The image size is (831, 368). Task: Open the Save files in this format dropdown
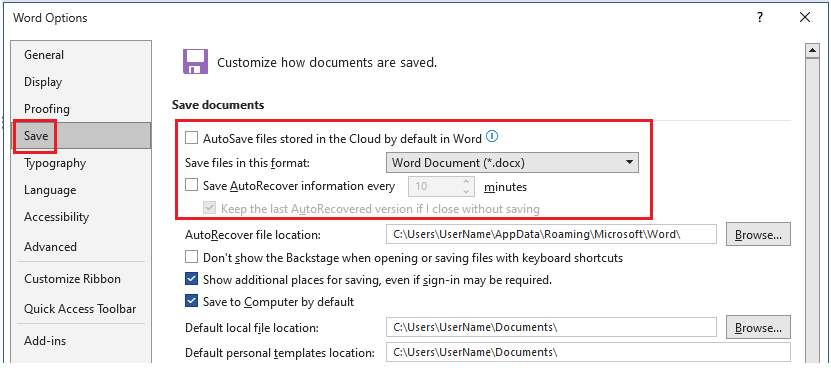click(512, 163)
